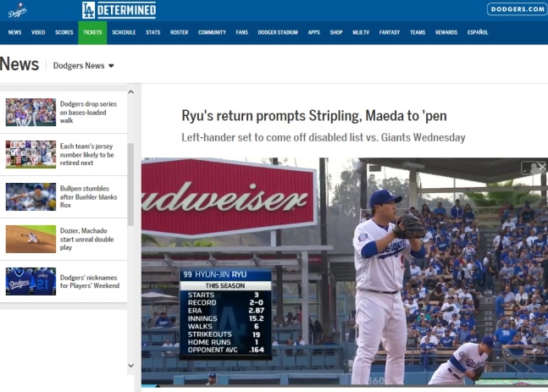
Task: Select MLB.TV in navigation bar
Action: (x=361, y=32)
